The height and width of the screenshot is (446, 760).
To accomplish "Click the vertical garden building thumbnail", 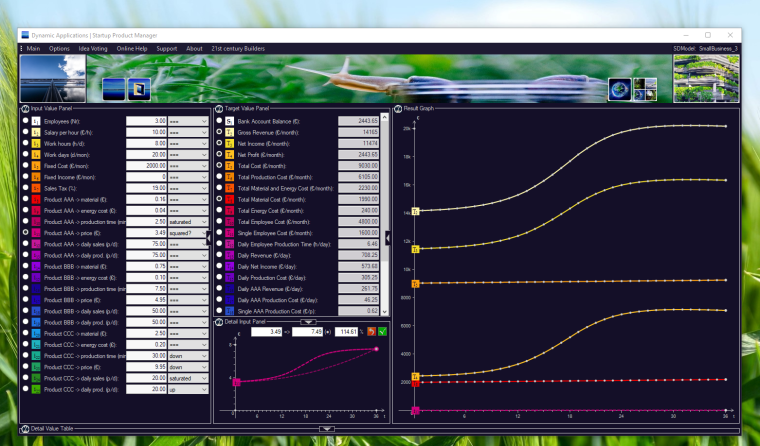I will [705, 78].
